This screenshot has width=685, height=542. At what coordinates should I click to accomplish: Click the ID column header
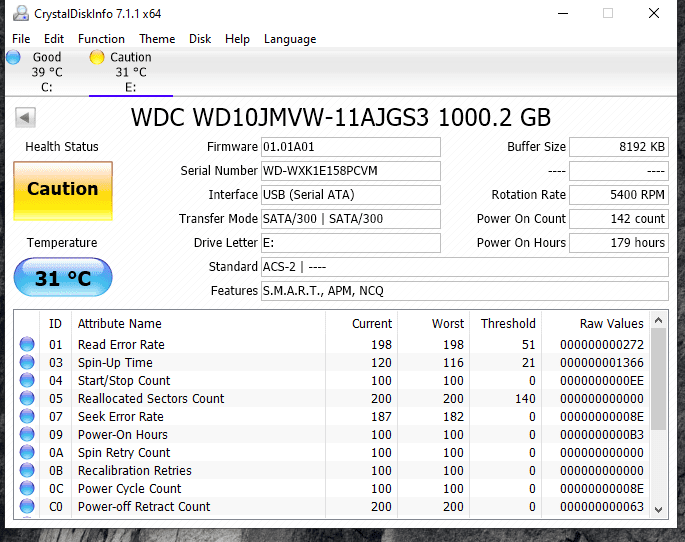coord(55,324)
